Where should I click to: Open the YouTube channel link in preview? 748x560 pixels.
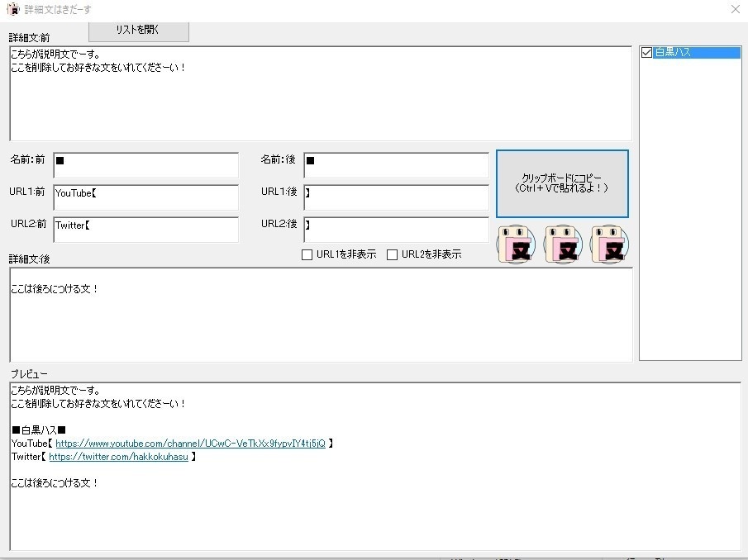(x=190, y=444)
